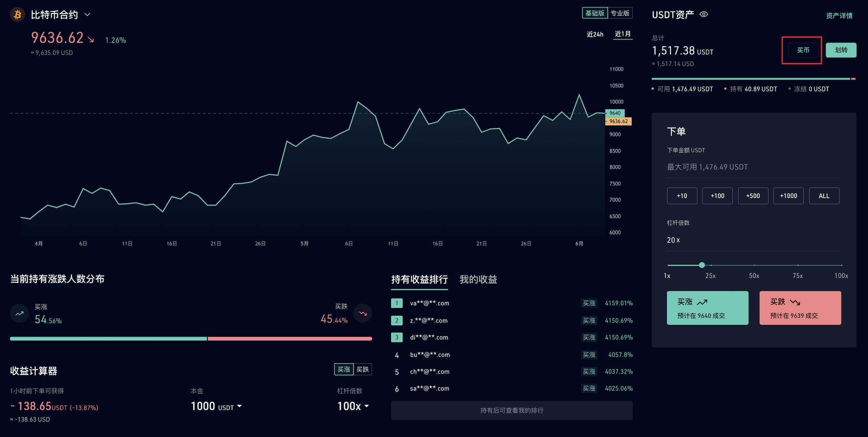Toggle USDT asset visibility eye icon
868x437 pixels.
pyautogui.click(x=704, y=15)
